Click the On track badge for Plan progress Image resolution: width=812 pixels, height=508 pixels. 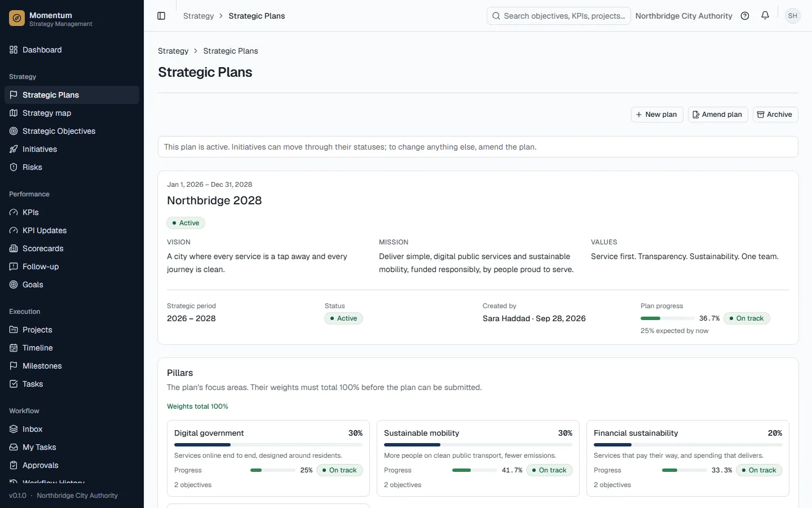(x=747, y=318)
